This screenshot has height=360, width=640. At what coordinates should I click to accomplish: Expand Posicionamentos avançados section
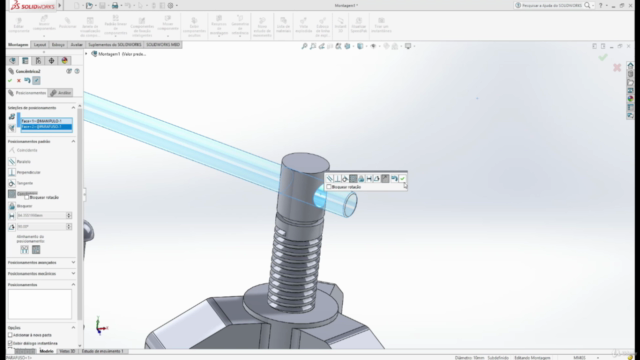73,262
